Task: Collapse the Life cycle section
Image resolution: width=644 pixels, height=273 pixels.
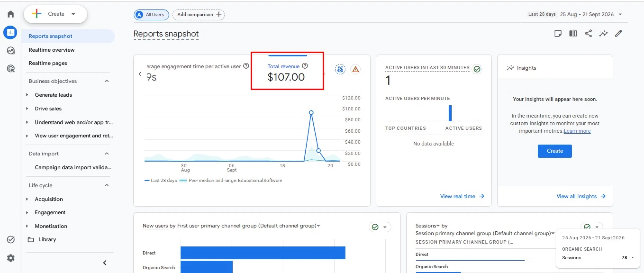Action: pyautogui.click(x=106, y=185)
